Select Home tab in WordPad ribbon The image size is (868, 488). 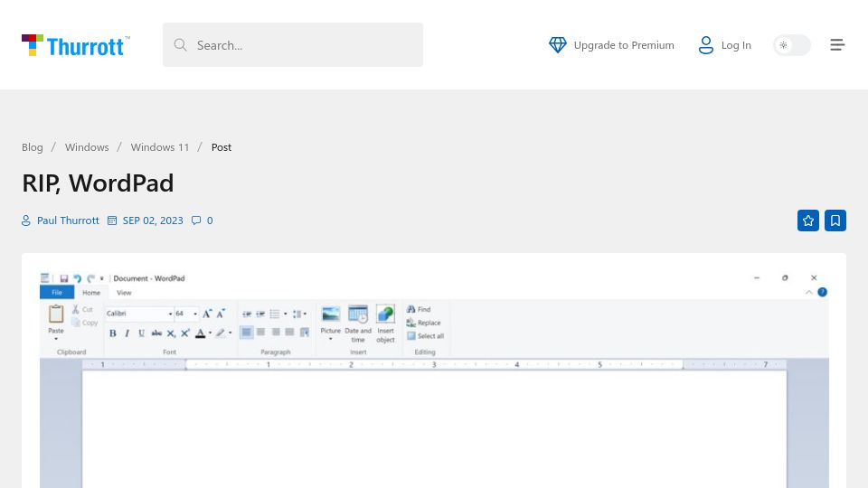(91, 293)
